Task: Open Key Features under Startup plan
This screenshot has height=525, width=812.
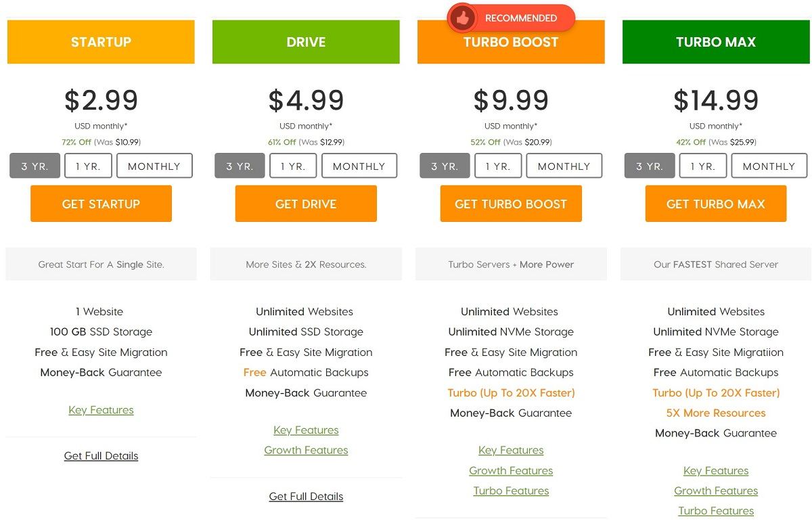Action: [101, 410]
